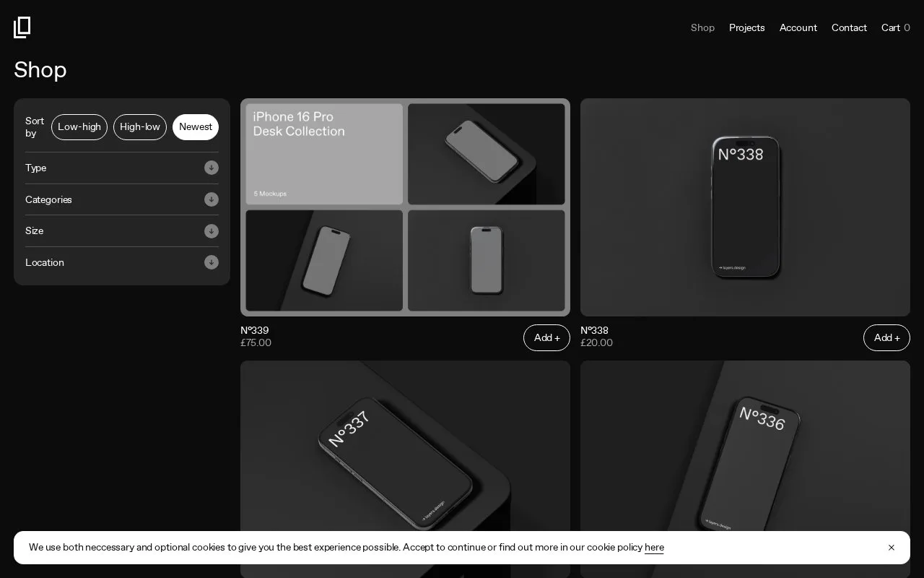Open N°338 product title link
Viewport: 924px width, 578px height.
tap(595, 330)
